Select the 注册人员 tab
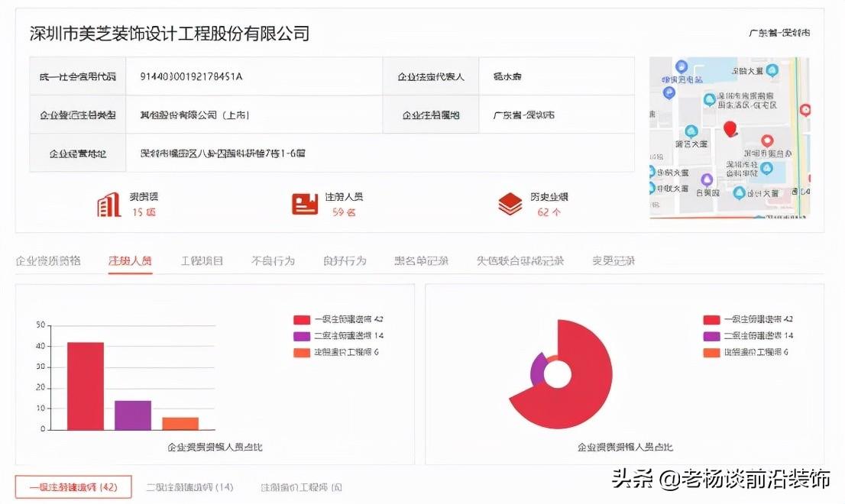The width and height of the screenshot is (845, 504). [130, 261]
